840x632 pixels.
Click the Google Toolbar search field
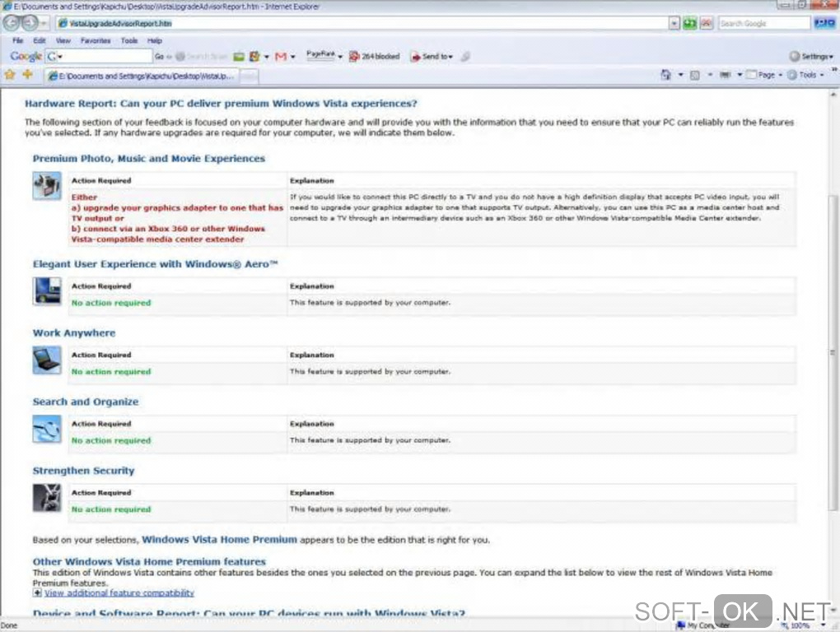(x=99, y=56)
